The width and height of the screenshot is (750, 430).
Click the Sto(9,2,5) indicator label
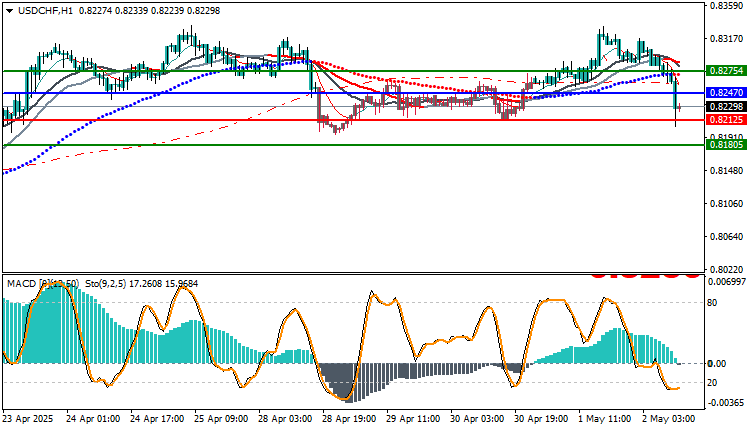pos(106,284)
